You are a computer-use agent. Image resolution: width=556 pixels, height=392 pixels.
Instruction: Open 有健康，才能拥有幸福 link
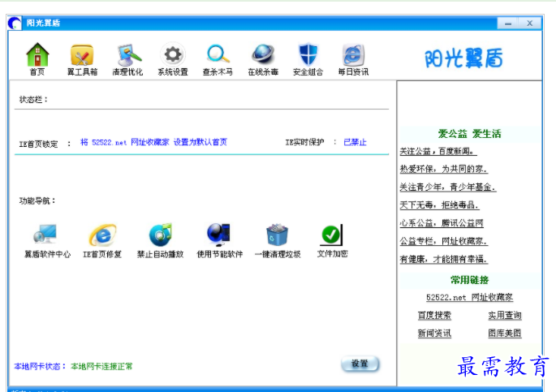click(444, 259)
